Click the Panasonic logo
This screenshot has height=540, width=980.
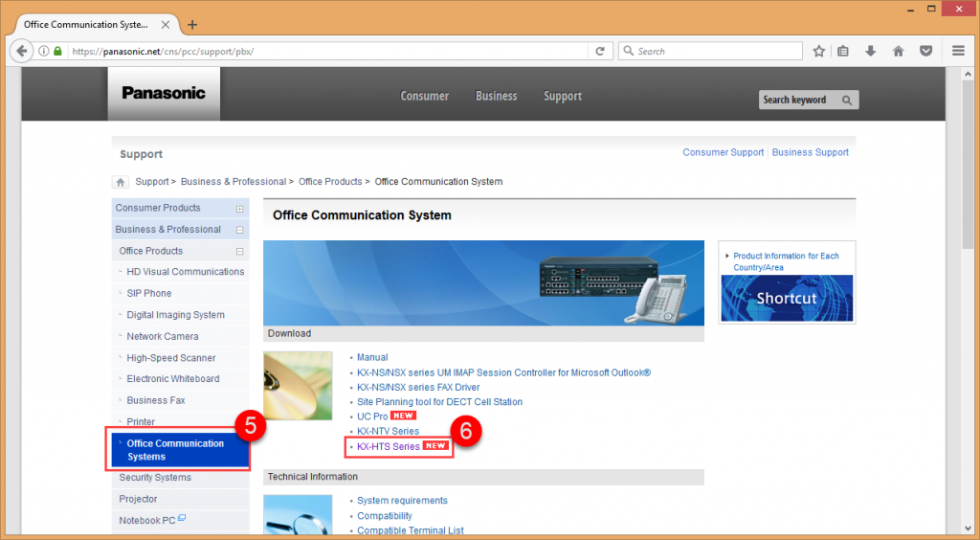(x=164, y=93)
